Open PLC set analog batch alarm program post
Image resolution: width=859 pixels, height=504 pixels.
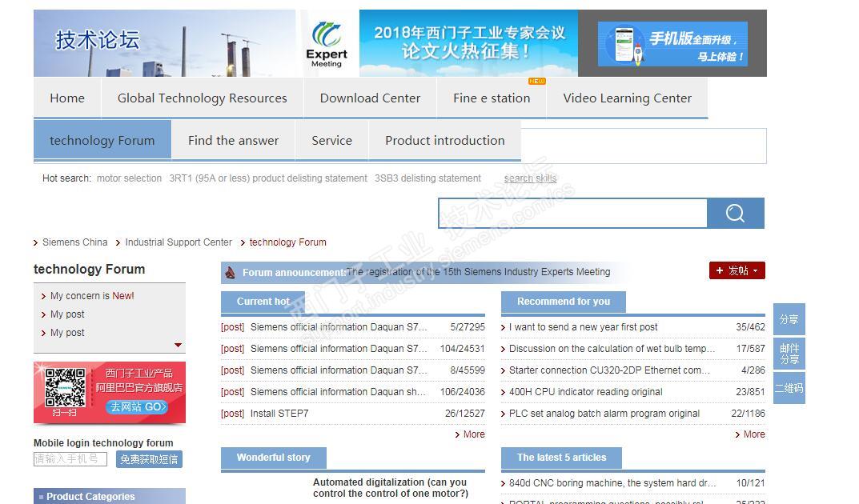(x=604, y=414)
